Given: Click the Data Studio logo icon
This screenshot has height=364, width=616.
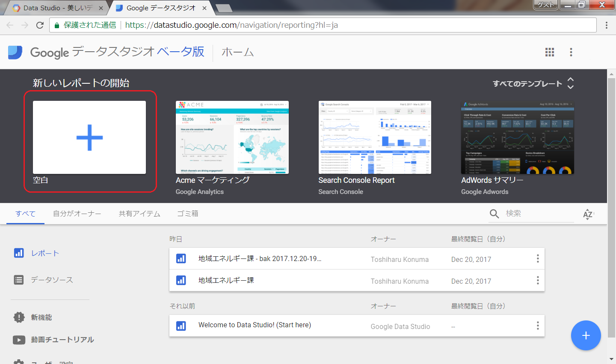Looking at the screenshot, I should tap(15, 52).
